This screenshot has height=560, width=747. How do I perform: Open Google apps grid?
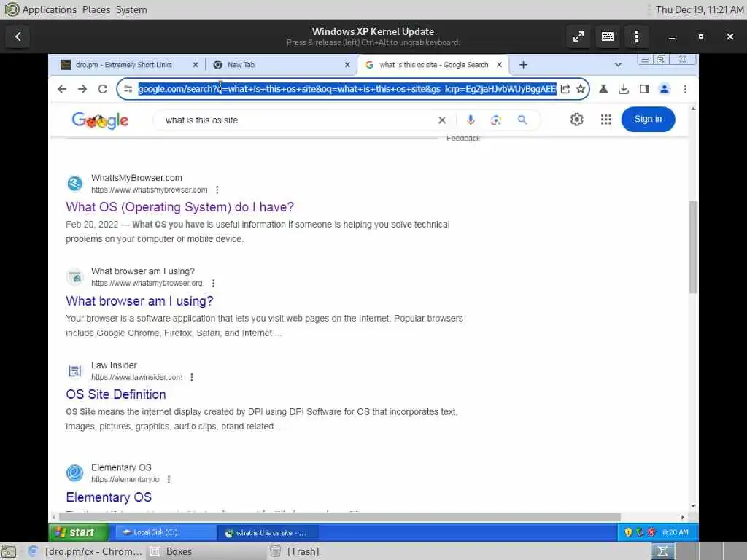coord(606,120)
